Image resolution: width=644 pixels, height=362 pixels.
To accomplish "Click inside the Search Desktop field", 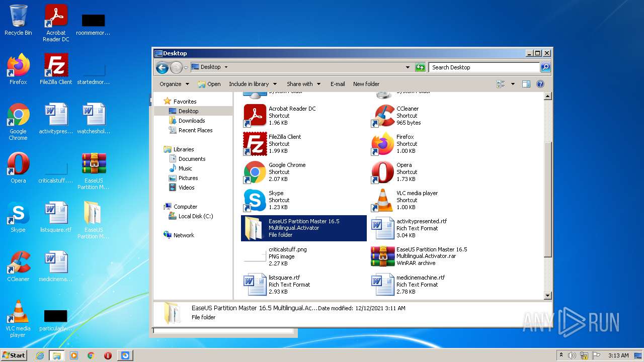I will click(485, 67).
